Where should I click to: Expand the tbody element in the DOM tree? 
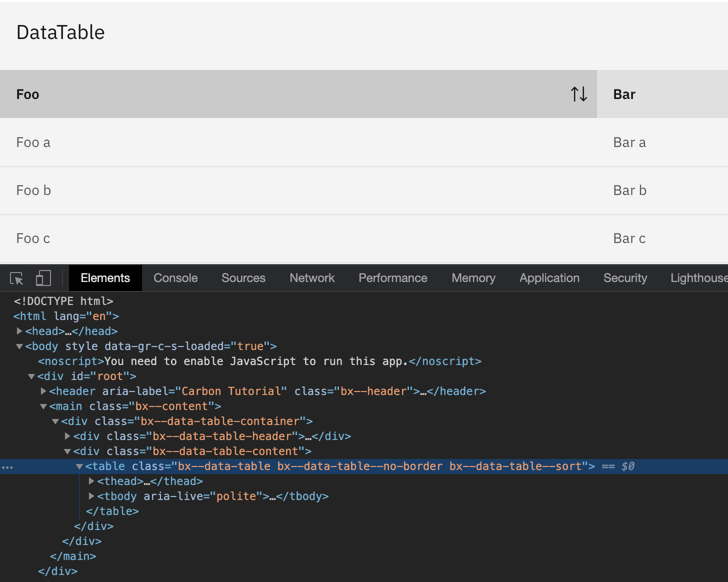[x=91, y=496]
